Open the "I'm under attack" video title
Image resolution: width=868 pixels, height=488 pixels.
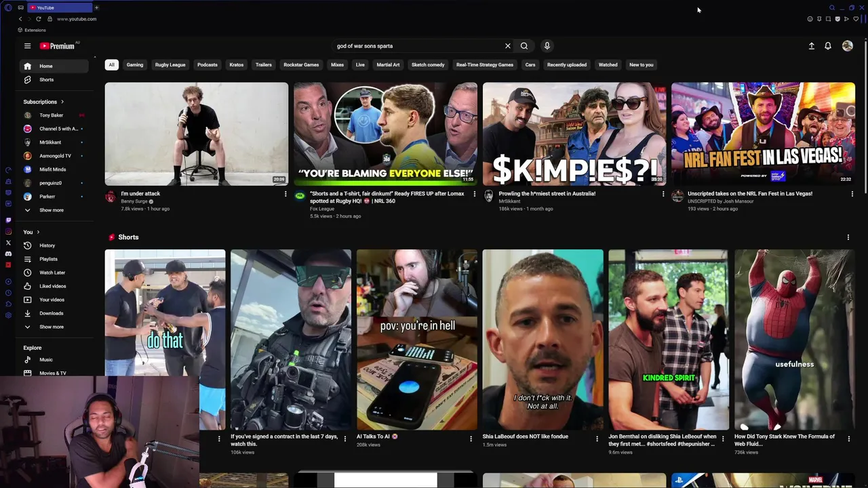tap(140, 194)
